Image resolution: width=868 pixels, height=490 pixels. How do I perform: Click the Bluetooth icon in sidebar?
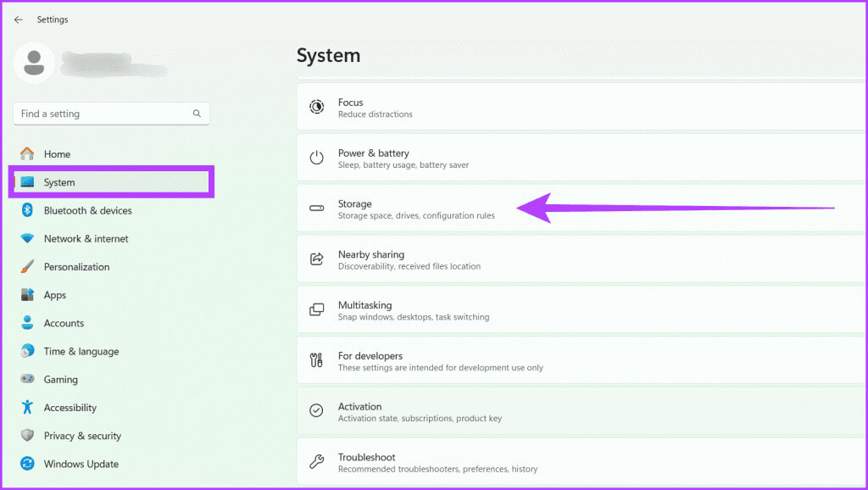(x=27, y=210)
